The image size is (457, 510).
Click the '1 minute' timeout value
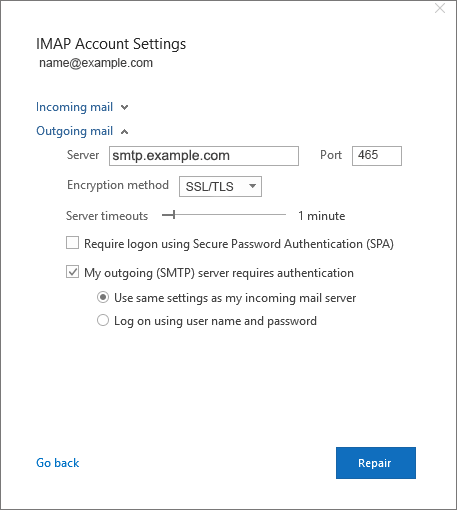click(322, 216)
